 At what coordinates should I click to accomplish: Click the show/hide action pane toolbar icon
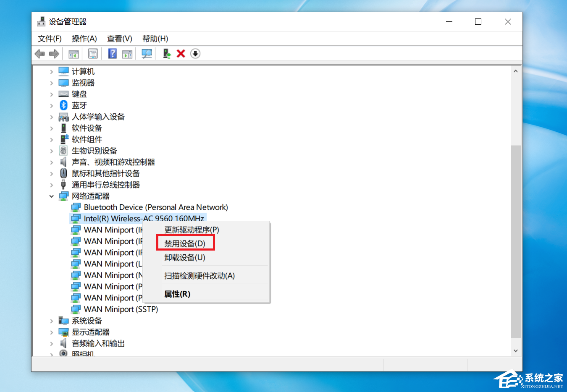pos(127,54)
